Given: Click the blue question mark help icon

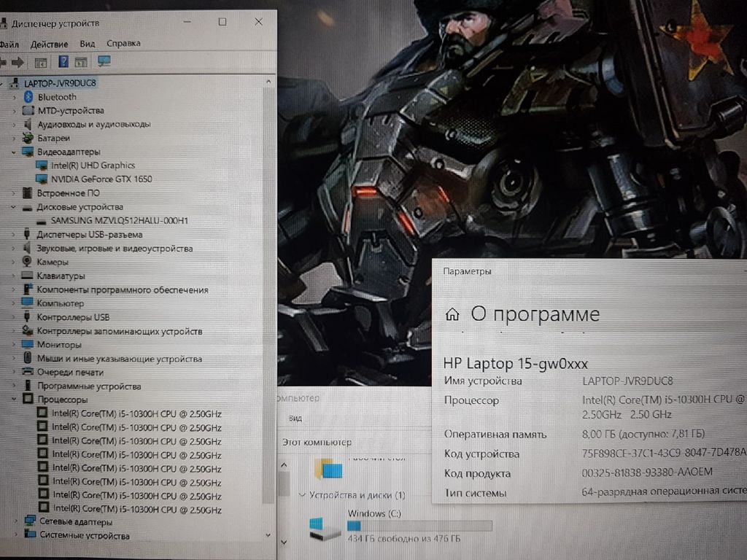Looking at the screenshot, I should [x=64, y=63].
